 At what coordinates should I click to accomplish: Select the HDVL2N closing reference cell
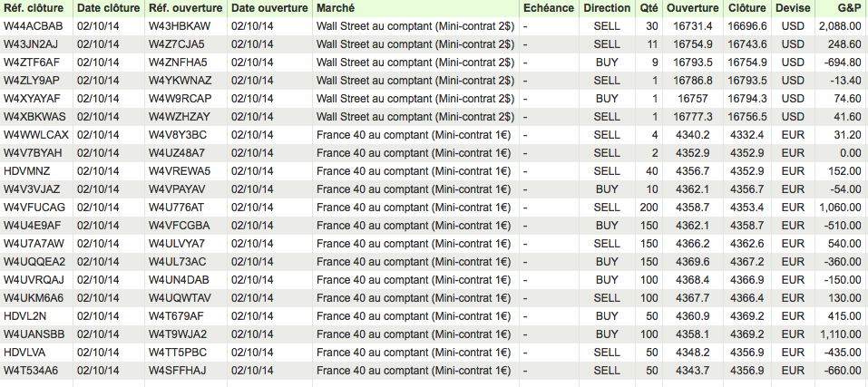(24, 316)
